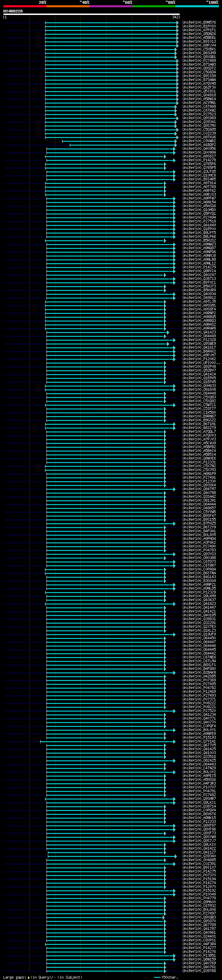Select the truncated UniRef100_UPI000.. label
Screen dimensions: 222x980
pos(201,363)
